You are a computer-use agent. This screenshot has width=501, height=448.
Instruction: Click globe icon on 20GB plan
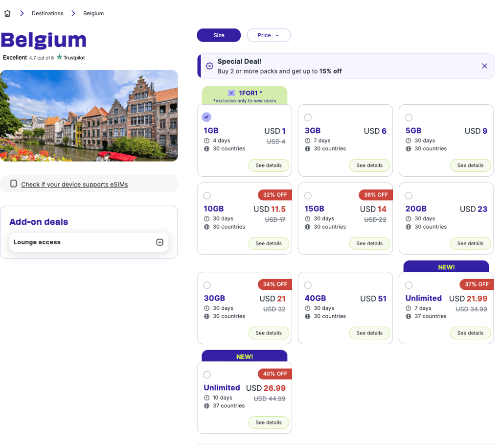coord(409,227)
